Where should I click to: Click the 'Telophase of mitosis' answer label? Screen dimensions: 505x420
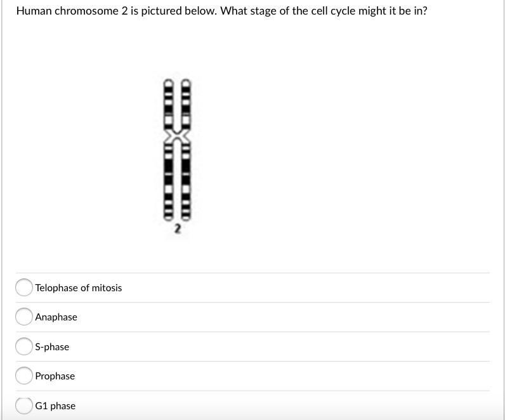pyautogui.click(x=79, y=288)
